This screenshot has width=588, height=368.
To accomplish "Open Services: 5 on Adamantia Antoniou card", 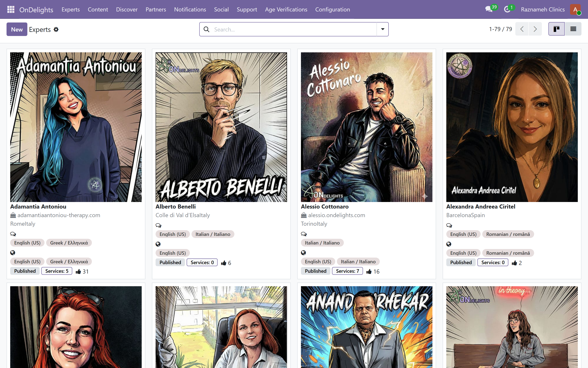I will (57, 271).
